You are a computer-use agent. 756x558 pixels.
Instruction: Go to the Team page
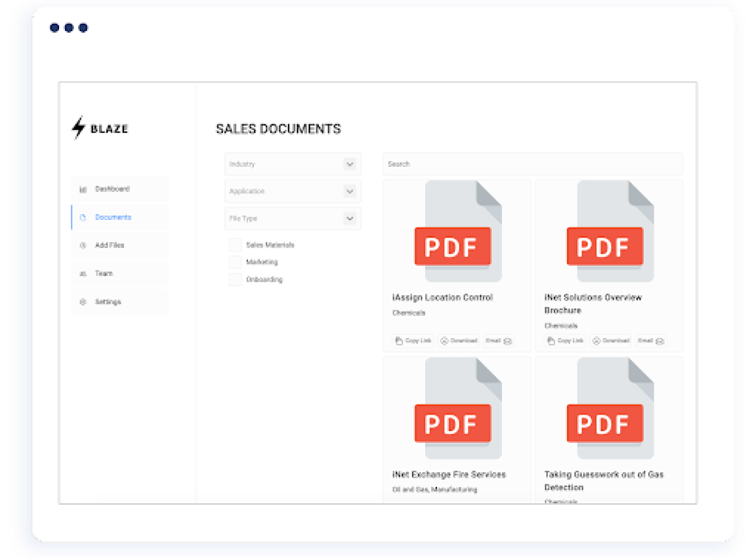click(103, 273)
